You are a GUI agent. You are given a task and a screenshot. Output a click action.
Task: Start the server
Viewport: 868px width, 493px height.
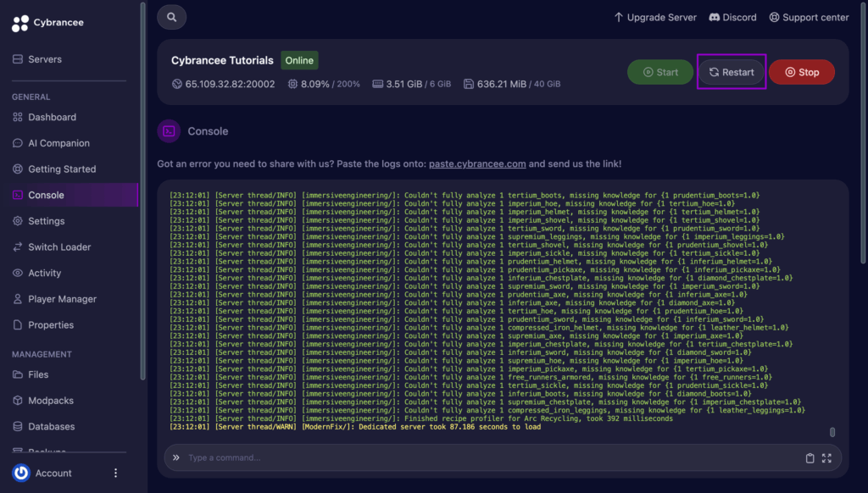[660, 73]
